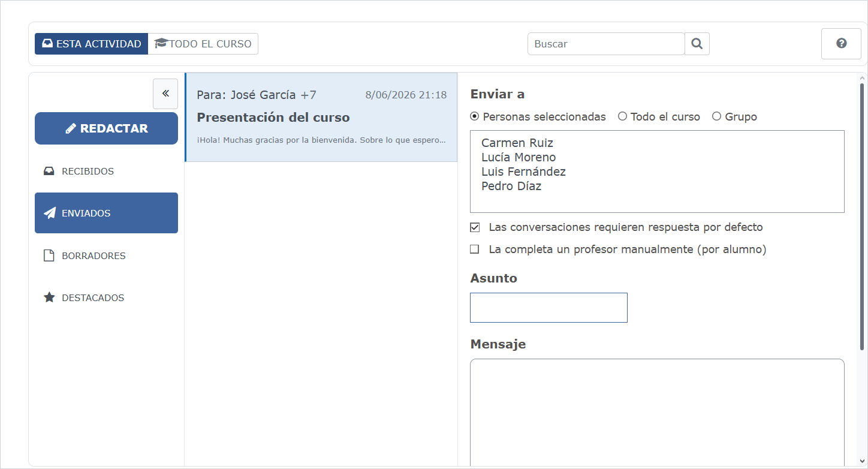Click the Recibidos inbox tray icon

pyautogui.click(x=49, y=172)
